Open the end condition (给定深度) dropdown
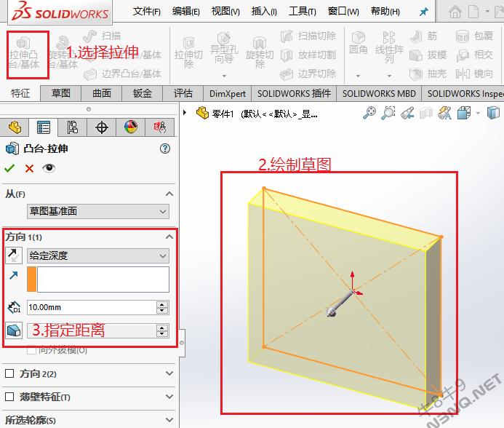Screen dimensions: 504x428 [98, 255]
